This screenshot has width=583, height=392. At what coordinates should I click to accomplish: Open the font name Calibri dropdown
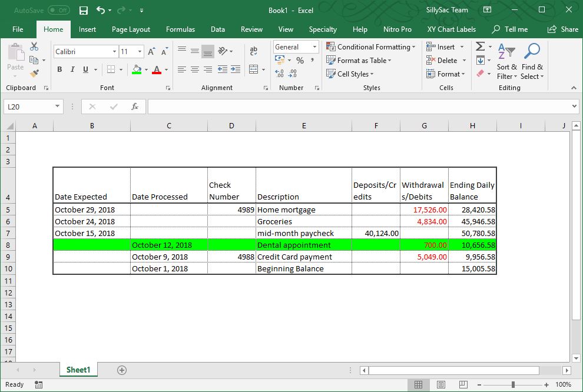point(114,52)
